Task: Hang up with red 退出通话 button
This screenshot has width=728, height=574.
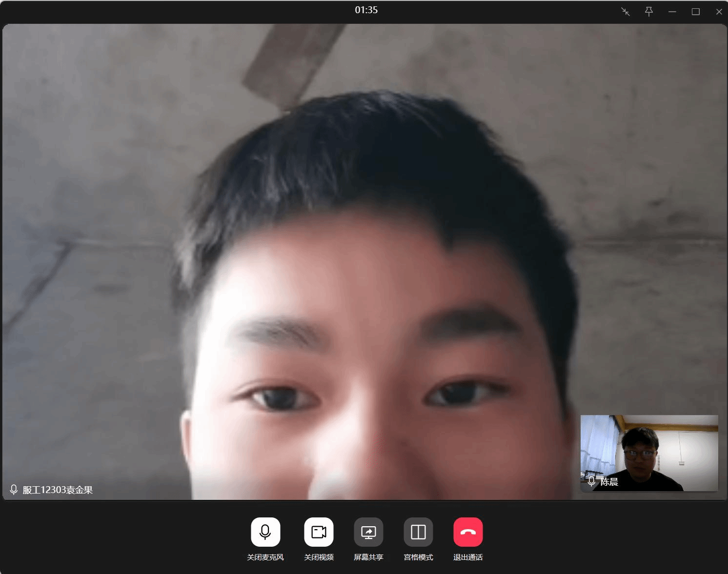Action: pyautogui.click(x=468, y=532)
